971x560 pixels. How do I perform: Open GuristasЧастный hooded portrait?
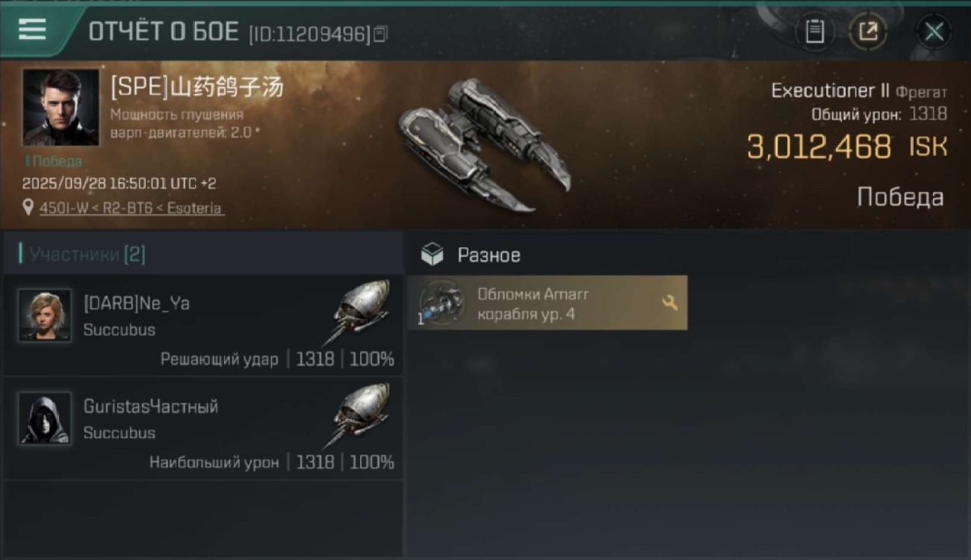[45, 418]
